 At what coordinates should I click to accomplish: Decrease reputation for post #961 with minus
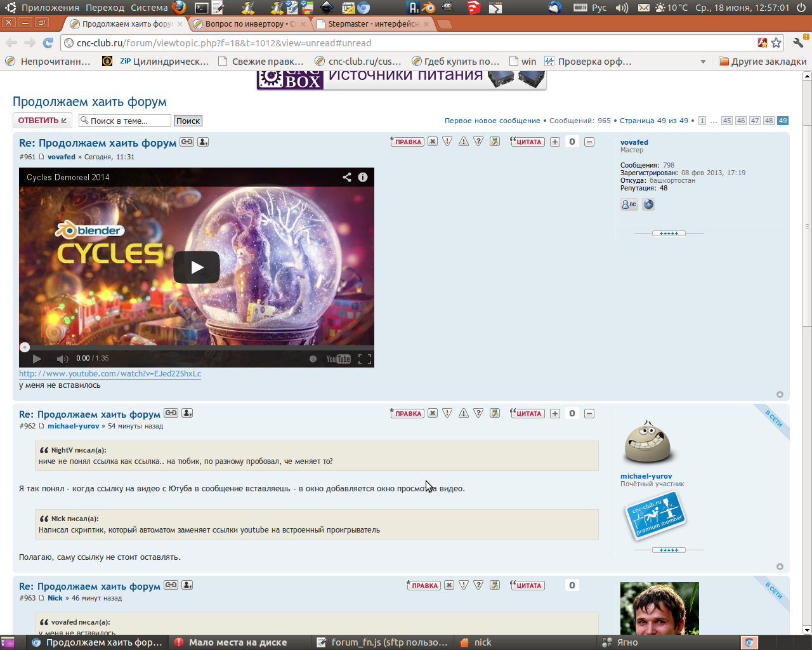click(x=589, y=142)
